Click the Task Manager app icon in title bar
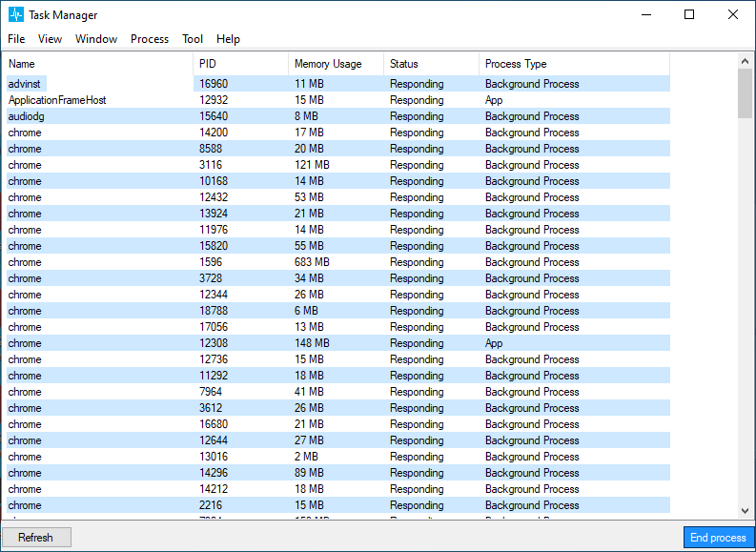The height and width of the screenshot is (552, 756). click(16, 15)
